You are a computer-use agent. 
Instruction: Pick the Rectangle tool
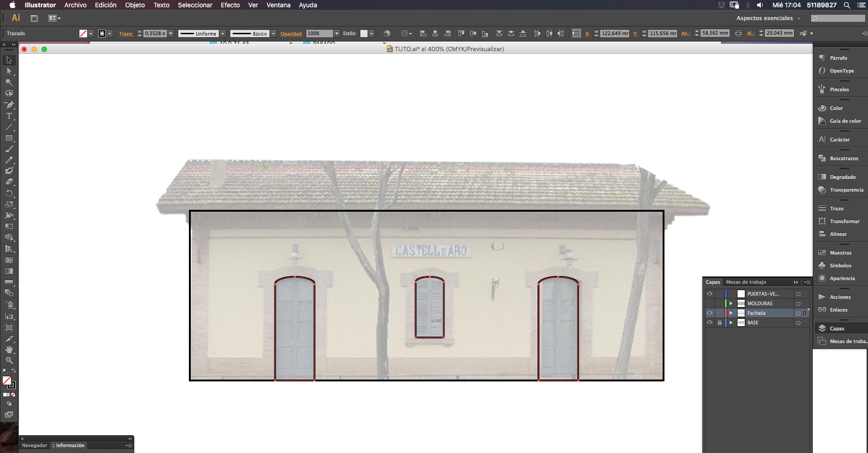coord(9,138)
